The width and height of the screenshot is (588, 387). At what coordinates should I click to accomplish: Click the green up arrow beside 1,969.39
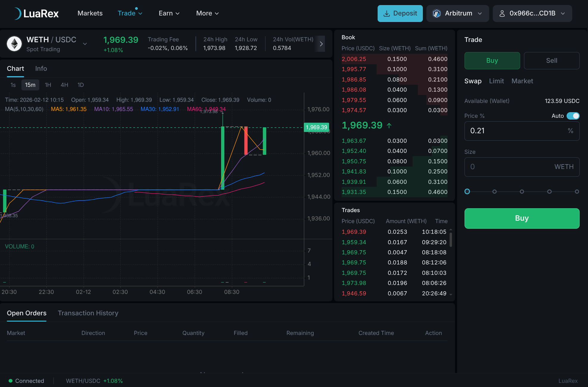coord(389,126)
